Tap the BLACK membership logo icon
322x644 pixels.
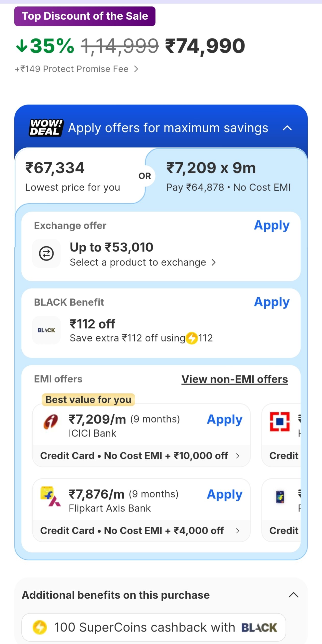tap(46, 330)
